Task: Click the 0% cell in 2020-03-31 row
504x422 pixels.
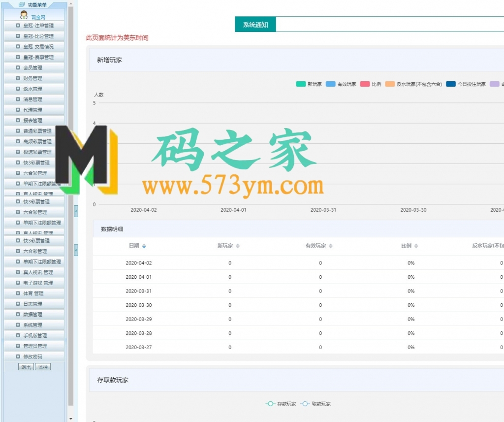Action: [x=411, y=291]
